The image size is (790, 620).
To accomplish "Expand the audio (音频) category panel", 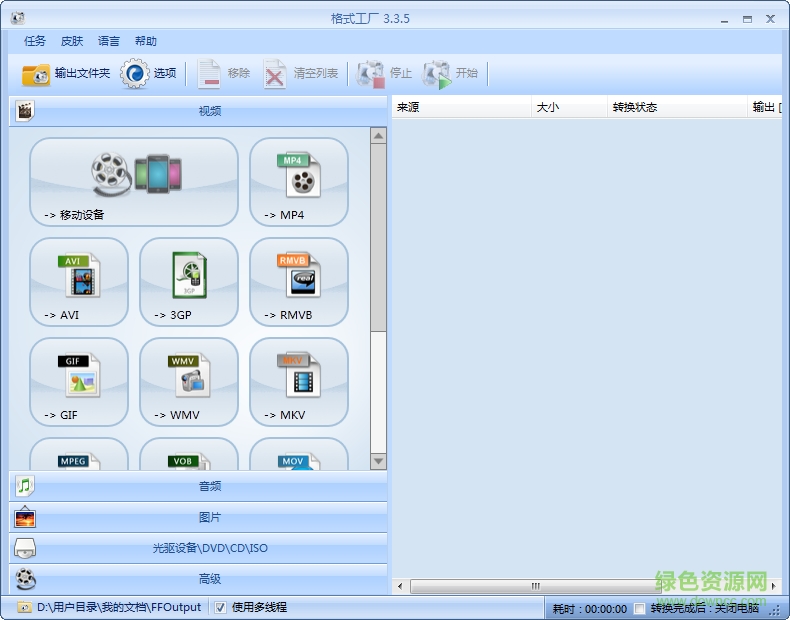I will click(x=198, y=487).
